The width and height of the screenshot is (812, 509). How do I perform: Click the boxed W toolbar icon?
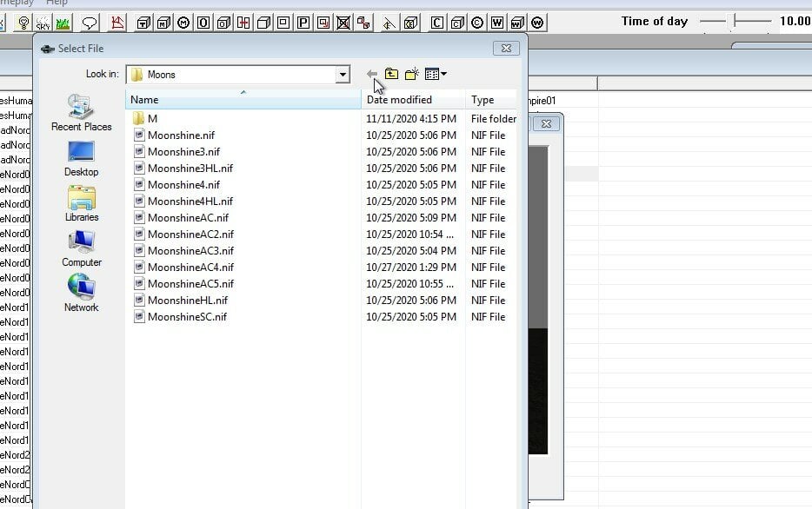tap(497, 23)
